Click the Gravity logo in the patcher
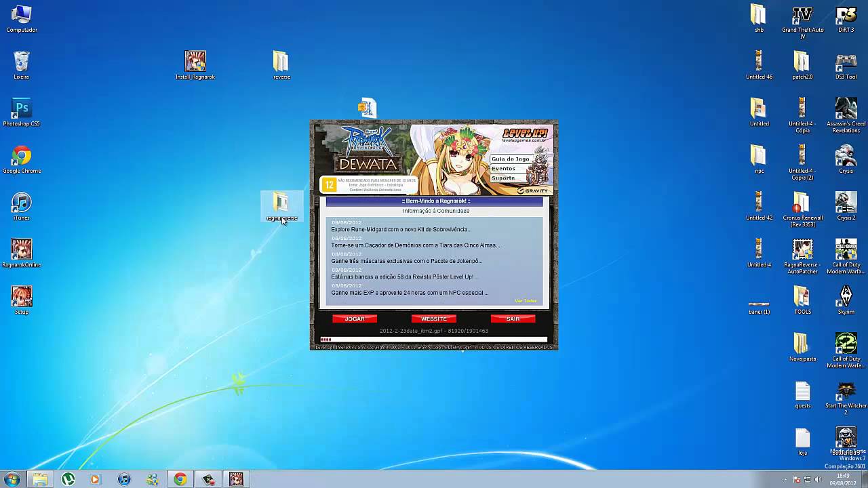This screenshot has width=868, height=488. (x=532, y=190)
